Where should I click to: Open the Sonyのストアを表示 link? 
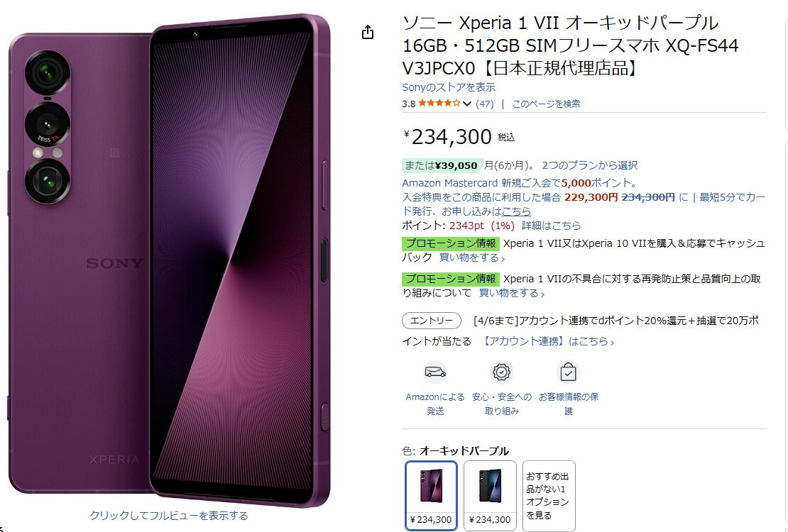[449, 87]
